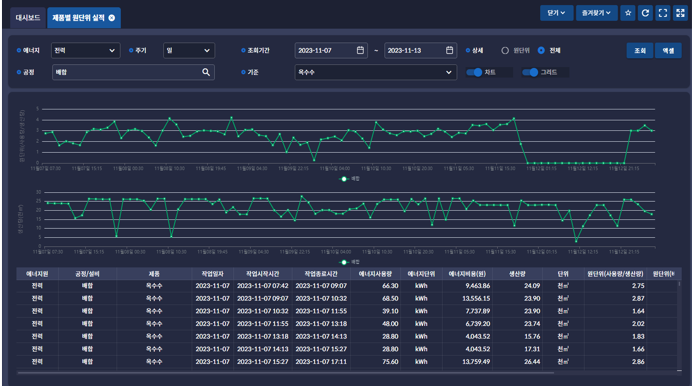The height and width of the screenshot is (386, 692).
Task: Click the 엑셀 export button
Action: pos(668,51)
